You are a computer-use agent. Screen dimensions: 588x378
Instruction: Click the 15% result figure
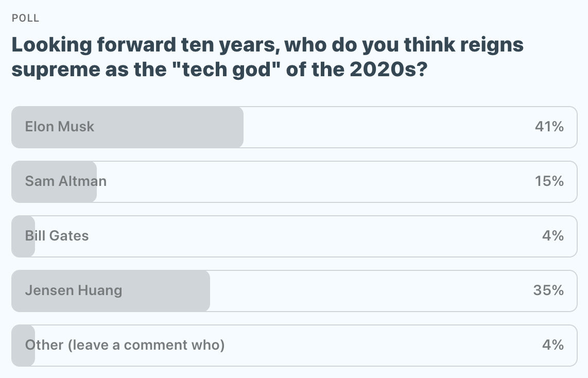tap(549, 181)
